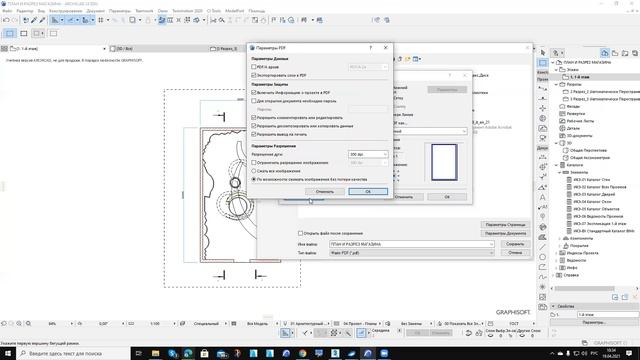Screen dimensions: 640x360
Task: Open File Explorer from the taskbar
Action: click(156, 353)
